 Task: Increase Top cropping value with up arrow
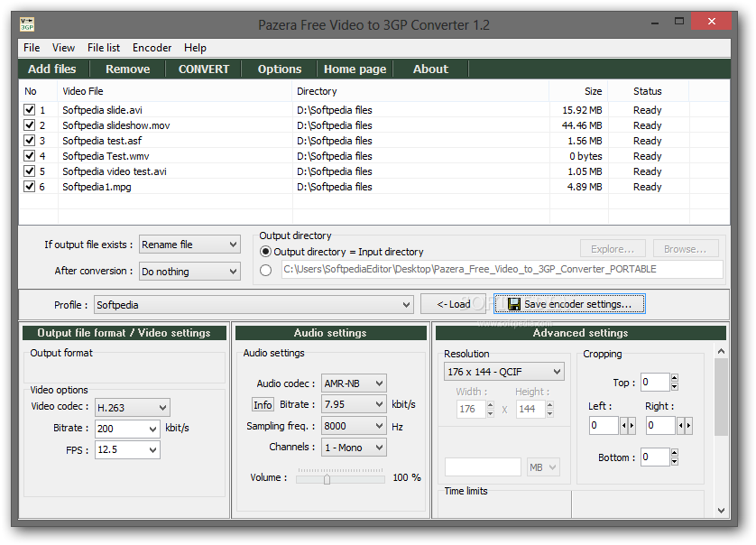click(x=675, y=378)
